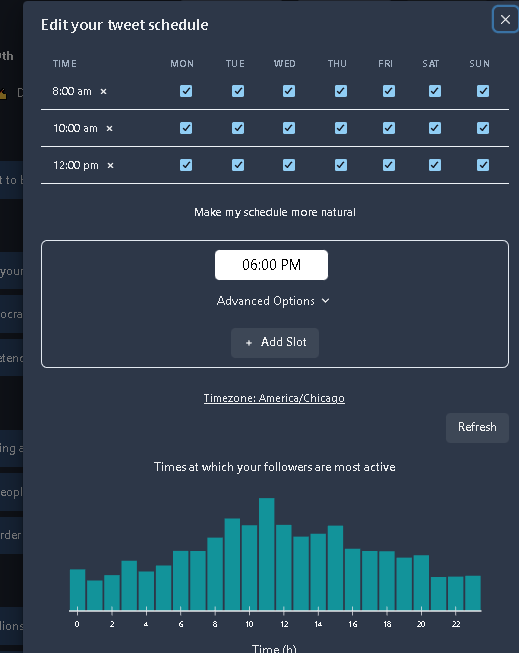This screenshot has height=653, width=519.
Task: Uncheck Friday for 12:00 pm
Action: point(389,165)
